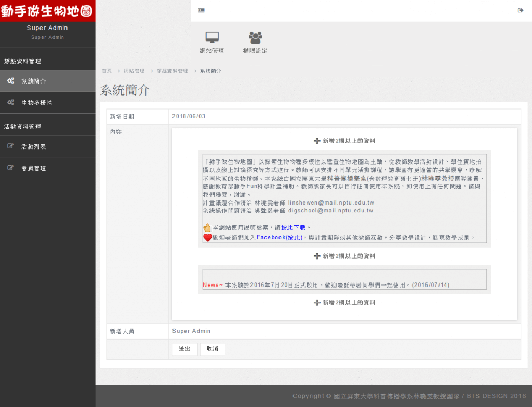Click the logout icon at top right
Image resolution: width=532 pixels, height=407 pixels.
tap(521, 10)
